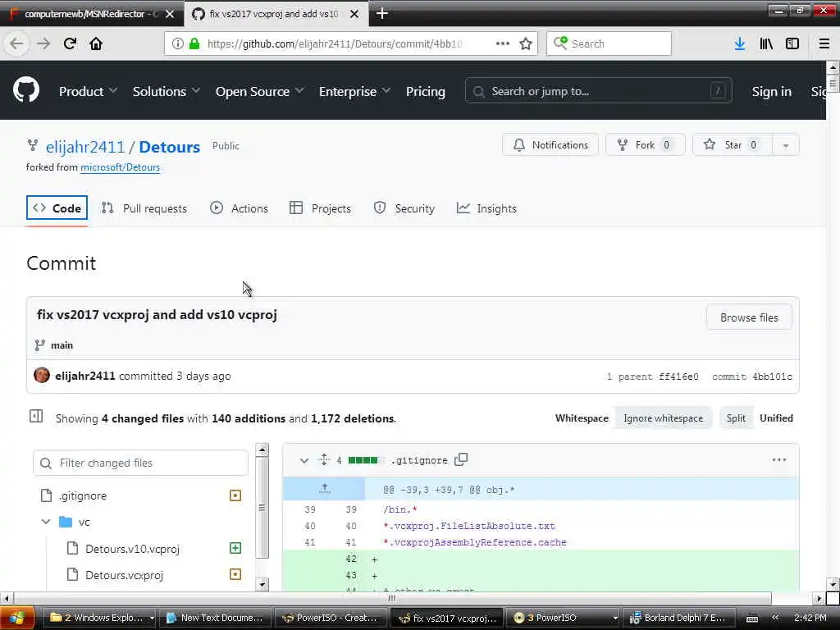The height and width of the screenshot is (630, 840).
Task: Focus Firefox Search box
Action: [x=609, y=43]
